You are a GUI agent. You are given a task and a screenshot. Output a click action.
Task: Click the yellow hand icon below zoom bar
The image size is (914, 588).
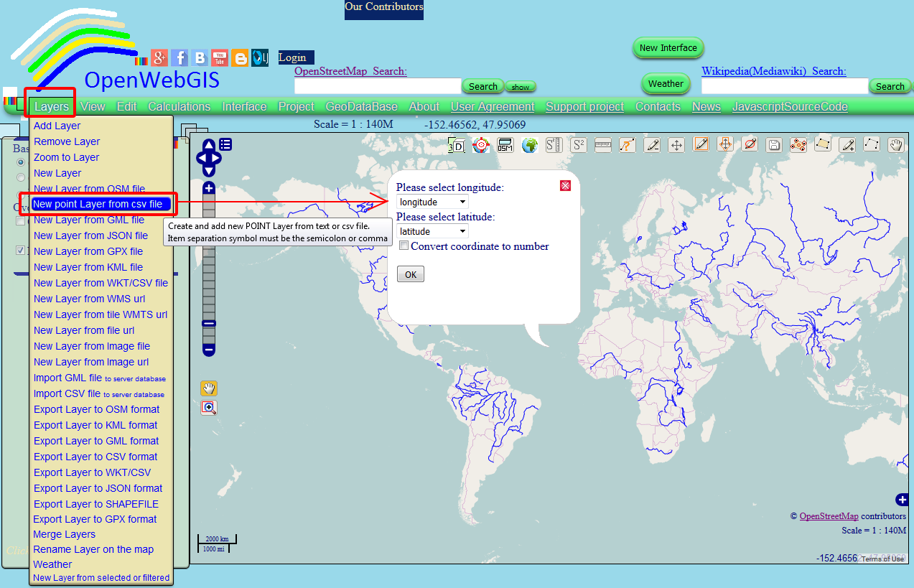(x=209, y=388)
